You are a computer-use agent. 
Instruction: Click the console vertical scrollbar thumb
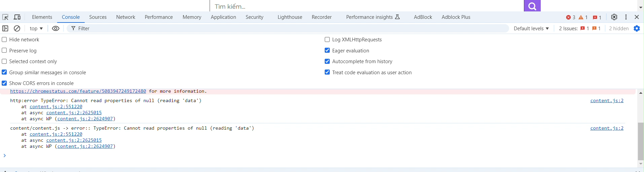tap(641, 141)
